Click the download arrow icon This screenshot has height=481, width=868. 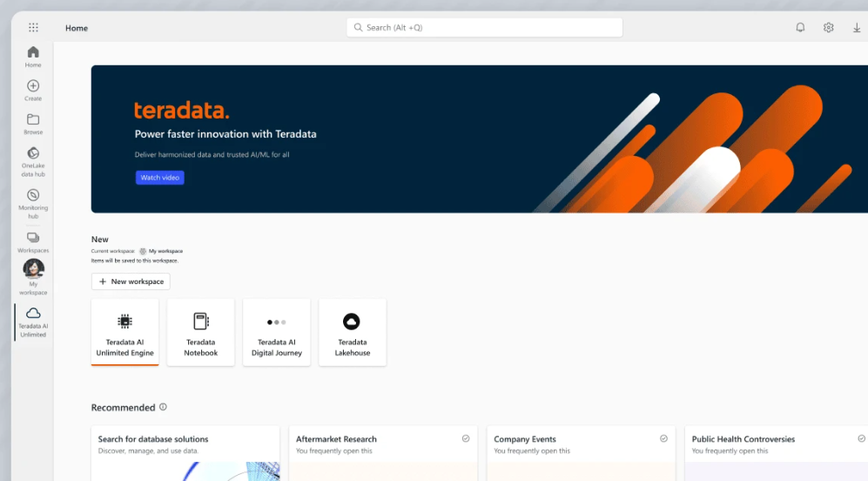[x=857, y=27]
